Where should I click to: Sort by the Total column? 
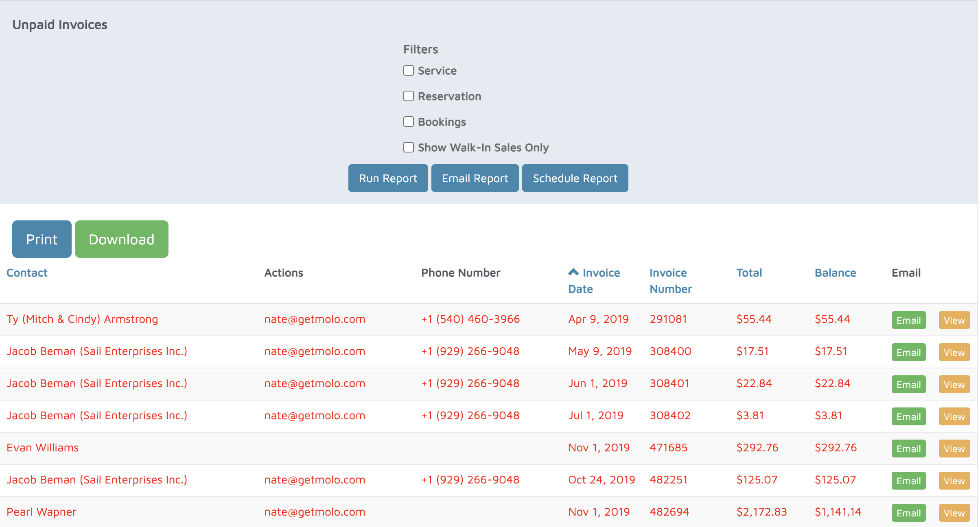(x=748, y=273)
